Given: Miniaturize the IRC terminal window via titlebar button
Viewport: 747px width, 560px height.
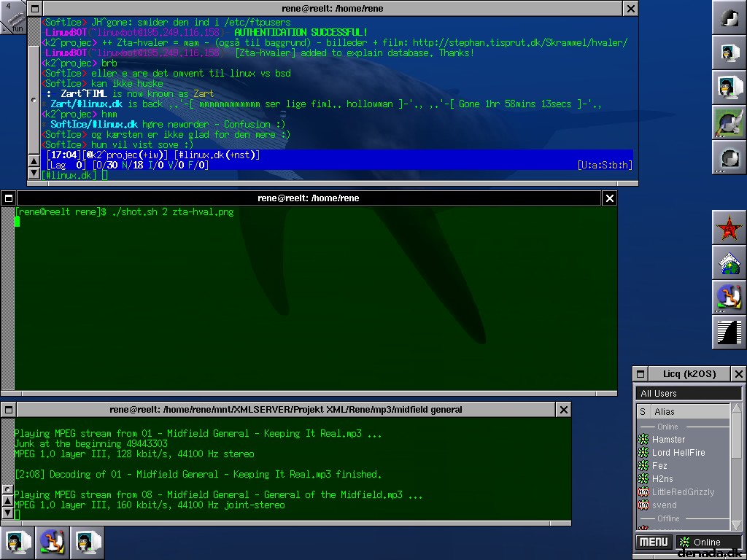Looking at the screenshot, I should (x=35, y=9).
